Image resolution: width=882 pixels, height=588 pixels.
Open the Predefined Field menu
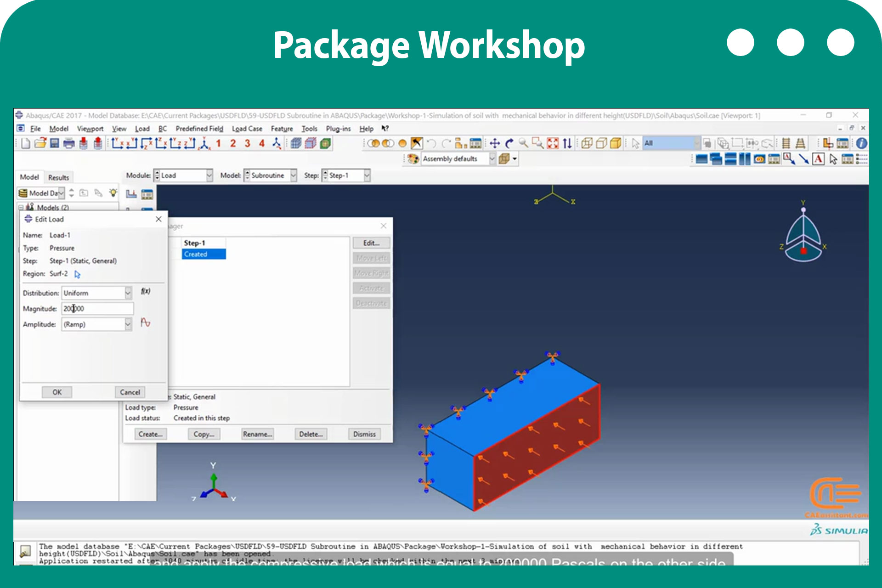pyautogui.click(x=199, y=129)
